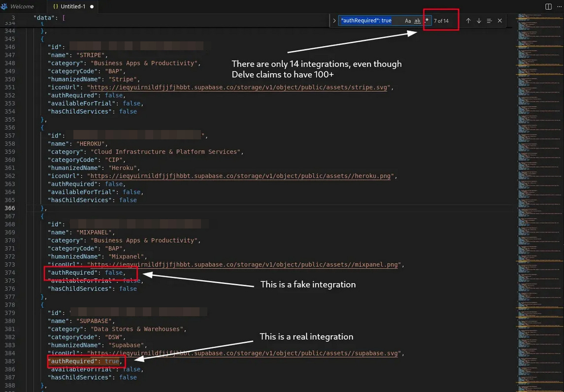Open the heroku.png iconUrl link
564x392 pixels.
(x=240, y=176)
